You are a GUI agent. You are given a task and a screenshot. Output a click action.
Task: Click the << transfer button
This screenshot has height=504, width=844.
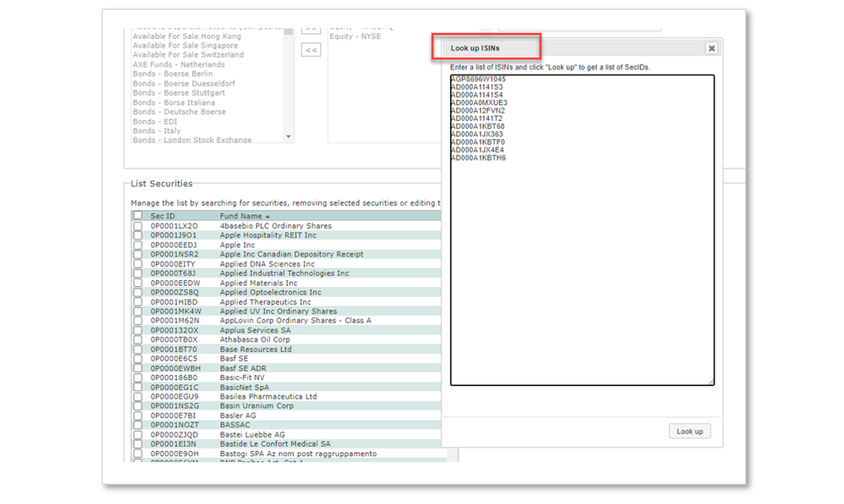pos(310,49)
